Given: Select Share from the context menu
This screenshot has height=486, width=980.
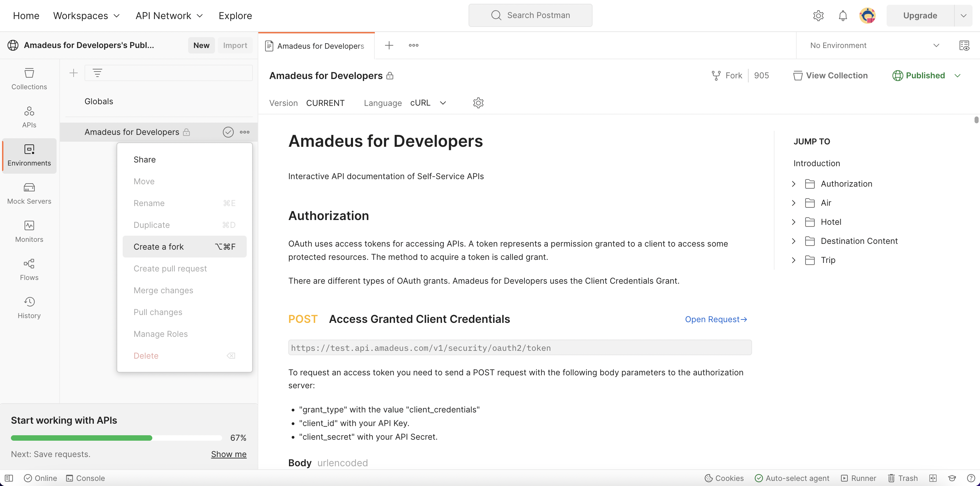Looking at the screenshot, I should coord(184,159).
